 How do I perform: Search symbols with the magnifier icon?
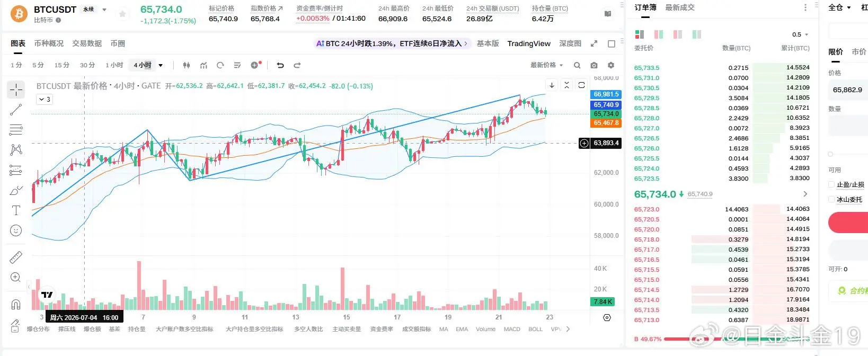tap(577, 65)
